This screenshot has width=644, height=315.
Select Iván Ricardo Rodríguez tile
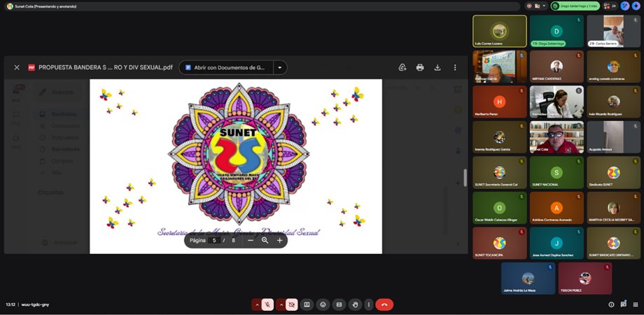pyautogui.click(x=614, y=102)
